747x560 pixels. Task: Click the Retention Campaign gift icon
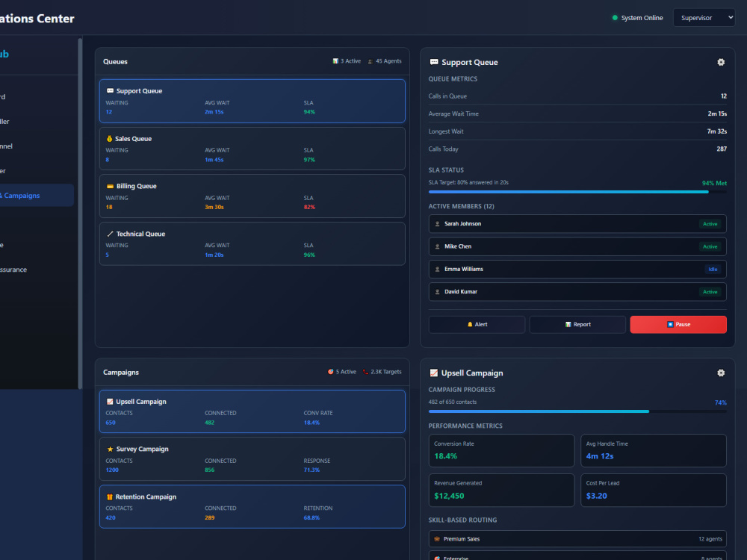click(x=110, y=497)
